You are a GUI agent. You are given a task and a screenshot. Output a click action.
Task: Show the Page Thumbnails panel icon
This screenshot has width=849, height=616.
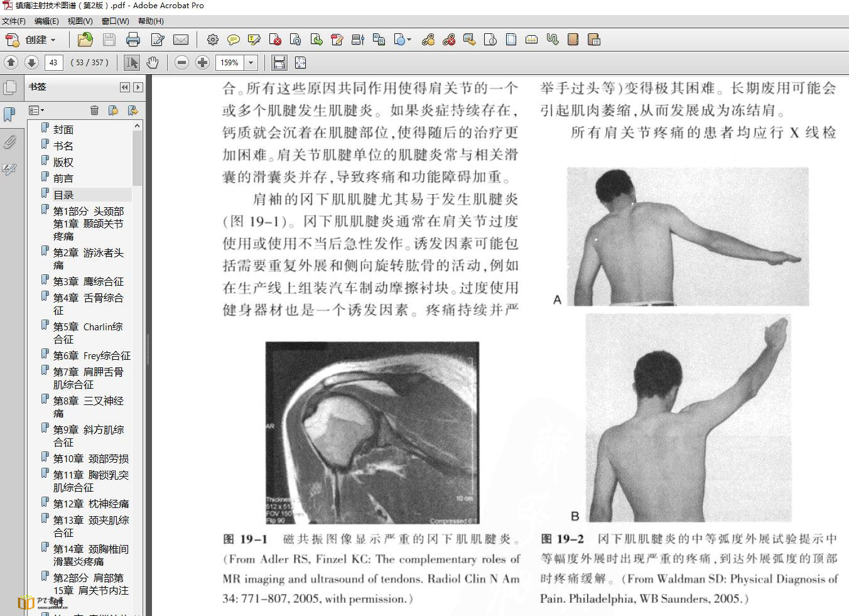pyautogui.click(x=9, y=87)
